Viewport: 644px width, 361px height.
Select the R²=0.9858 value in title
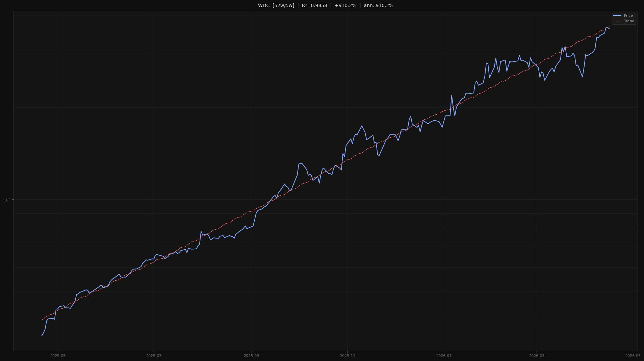pos(314,6)
